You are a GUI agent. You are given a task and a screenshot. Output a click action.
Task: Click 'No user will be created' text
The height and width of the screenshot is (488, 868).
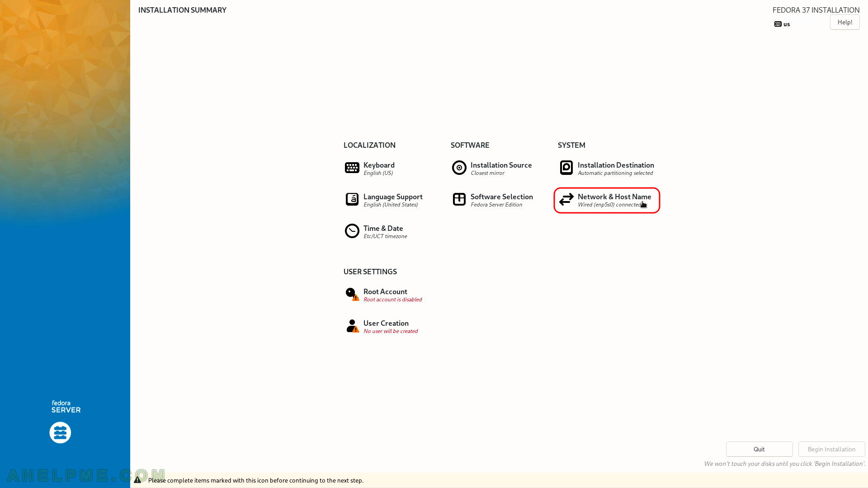[x=391, y=331]
